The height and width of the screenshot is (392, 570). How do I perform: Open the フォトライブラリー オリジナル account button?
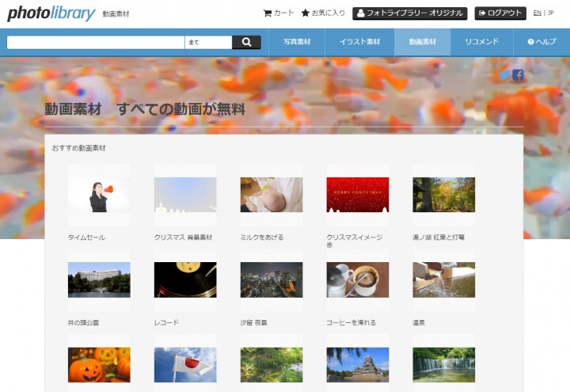pyautogui.click(x=410, y=13)
